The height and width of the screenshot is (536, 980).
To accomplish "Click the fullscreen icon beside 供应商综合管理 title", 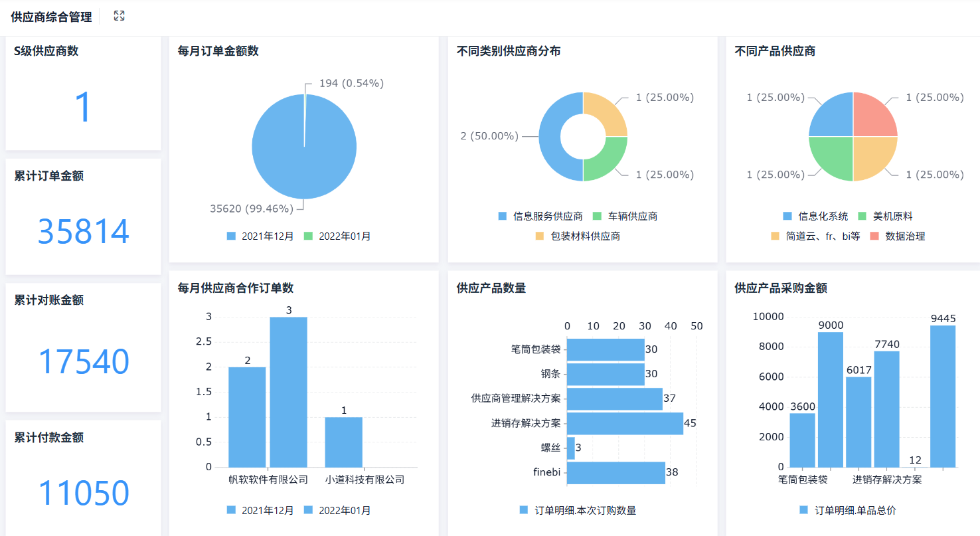I will pyautogui.click(x=119, y=16).
